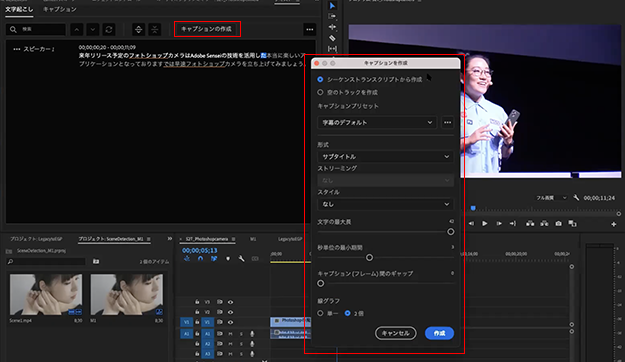Click the re-transcribe refresh icon
Viewport: 625px width, 362px height.
(x=109, y=29)
